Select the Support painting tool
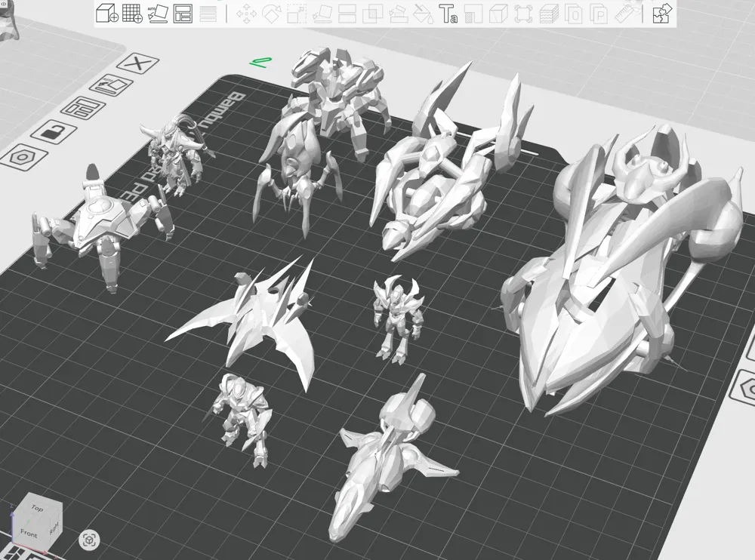The width and height of the screenshot is (755, 560). tap(398, 14)
